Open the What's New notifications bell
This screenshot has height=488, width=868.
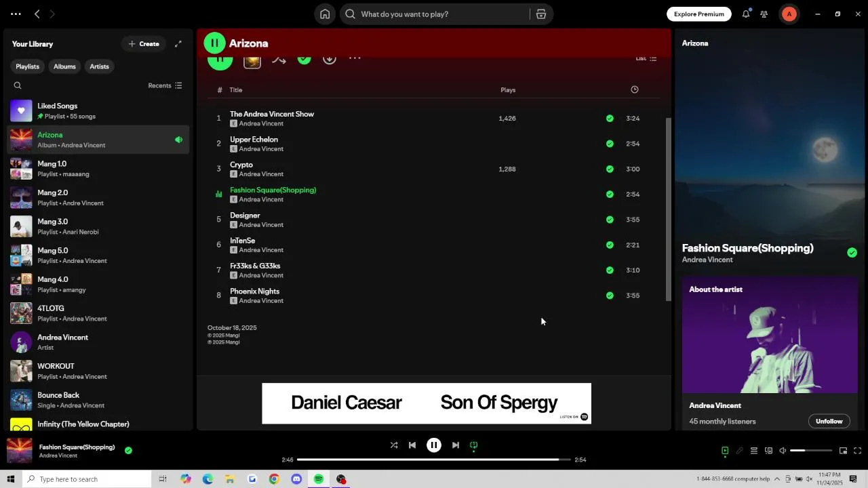(x=746, y=14)
